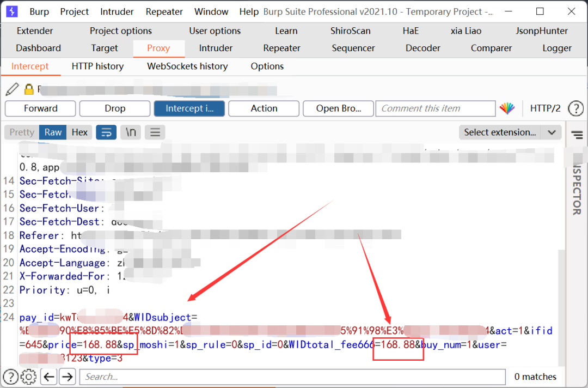Click the request editor vertical scrollbar
The height and width of the screenshot is (388, 588).
pos(561,308)
